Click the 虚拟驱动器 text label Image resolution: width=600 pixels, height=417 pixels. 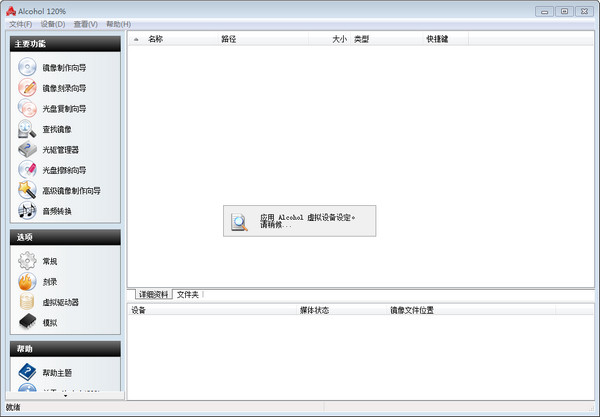pos(60,302)
